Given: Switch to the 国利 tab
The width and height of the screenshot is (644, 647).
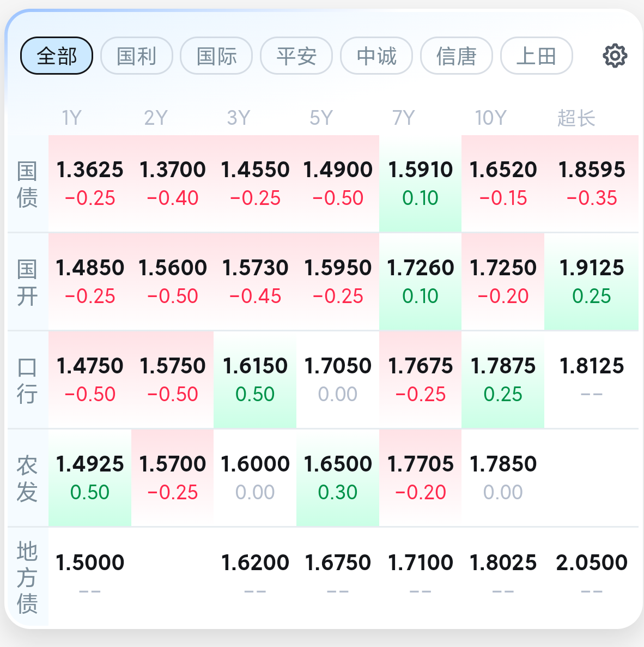Looking at the screenshot, I should coord(137,56).
